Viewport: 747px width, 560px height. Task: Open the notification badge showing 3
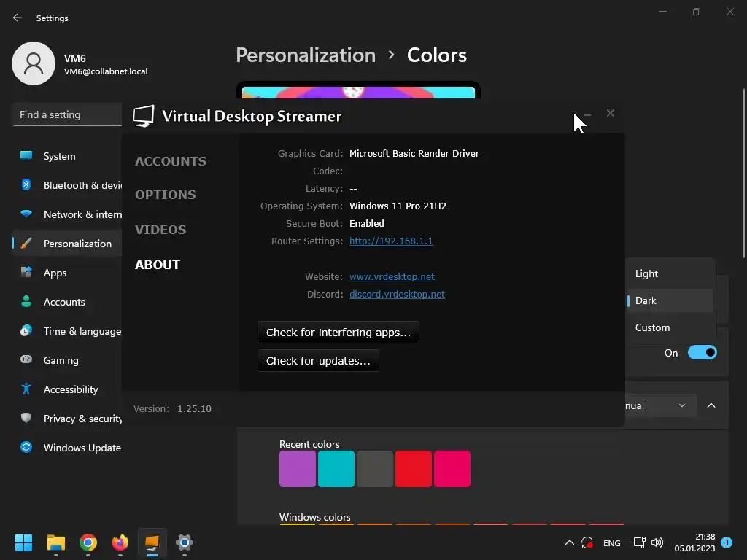[x=727, y=542]
